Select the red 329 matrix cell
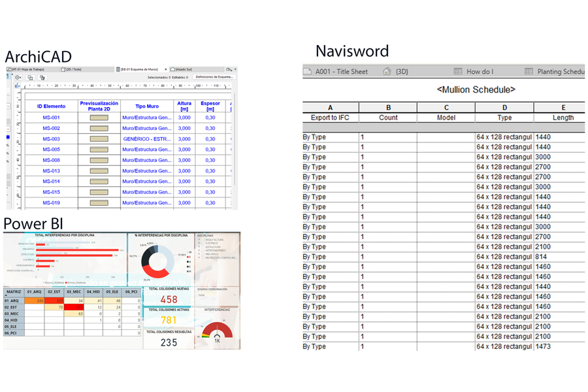This screenshot has height=392, width=588. (54, 301)
